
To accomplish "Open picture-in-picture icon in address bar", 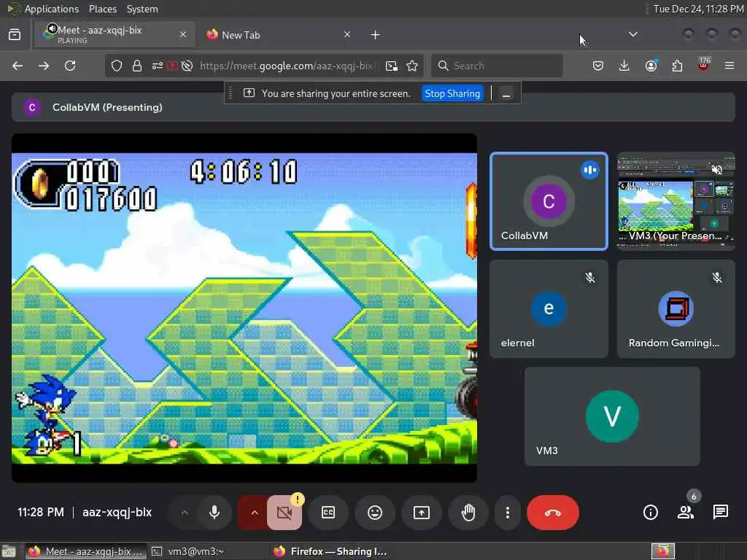I will [392, 66].
